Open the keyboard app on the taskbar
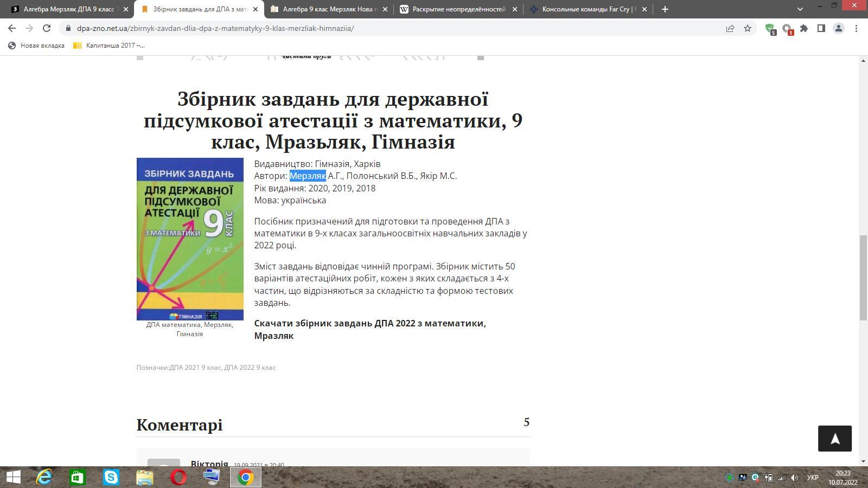Screen dimensions: 868x488 tap(212, 477)
